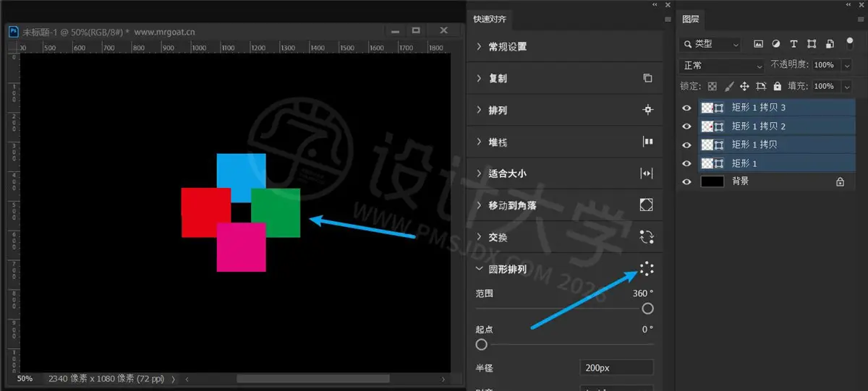Toggle eye icon for 矩形 1 layer

687,163
